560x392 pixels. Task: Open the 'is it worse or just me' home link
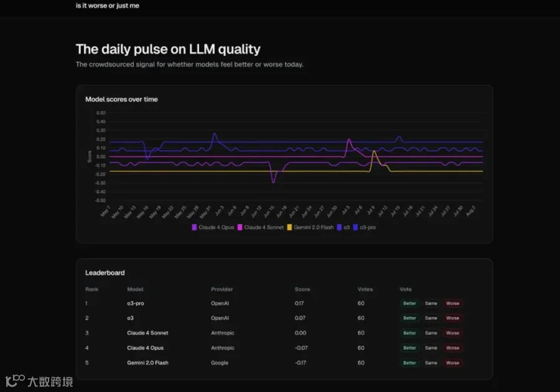(x=108, y=6)
